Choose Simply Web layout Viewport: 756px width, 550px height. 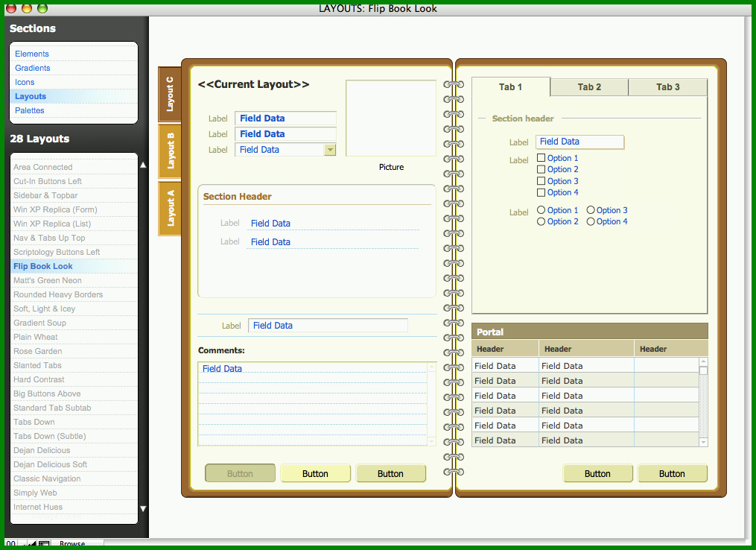click(74, 493)
